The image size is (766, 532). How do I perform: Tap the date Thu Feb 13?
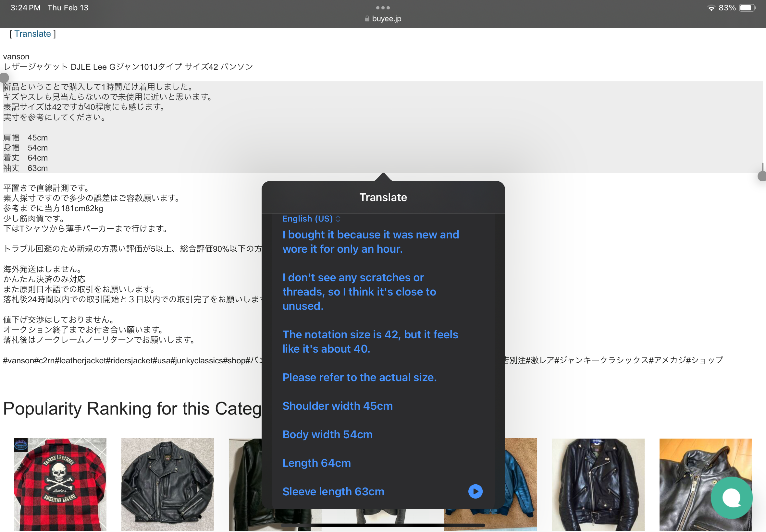click(x=68, y=8)
